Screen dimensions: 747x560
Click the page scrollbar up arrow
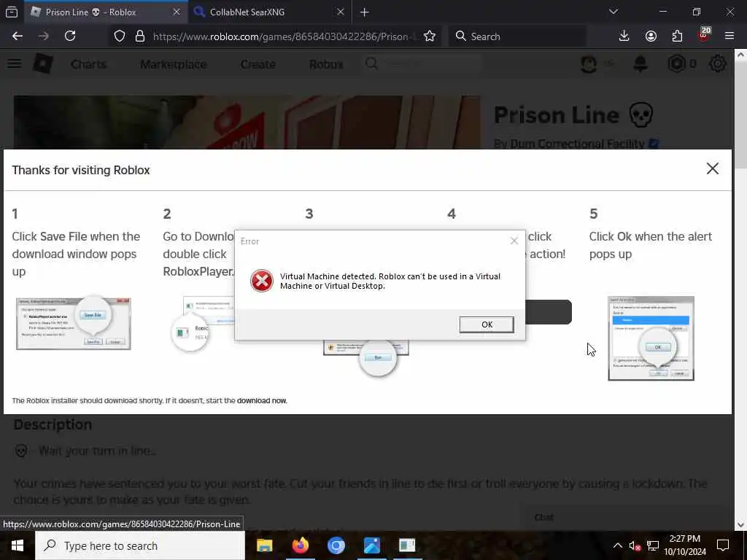pos(740,55)
